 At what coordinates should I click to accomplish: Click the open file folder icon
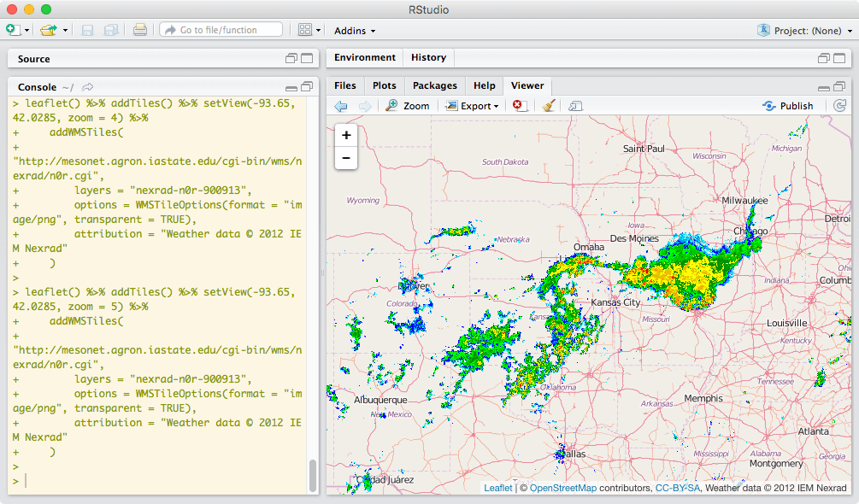click(49, 30)
